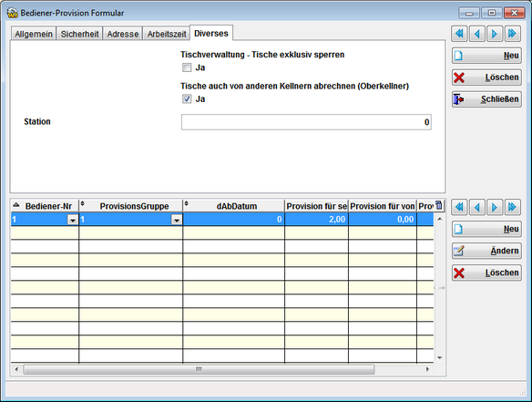Click the dAbDatum column header
The width and height of the screenshot is (532, 402).
[x=233, y=206]
